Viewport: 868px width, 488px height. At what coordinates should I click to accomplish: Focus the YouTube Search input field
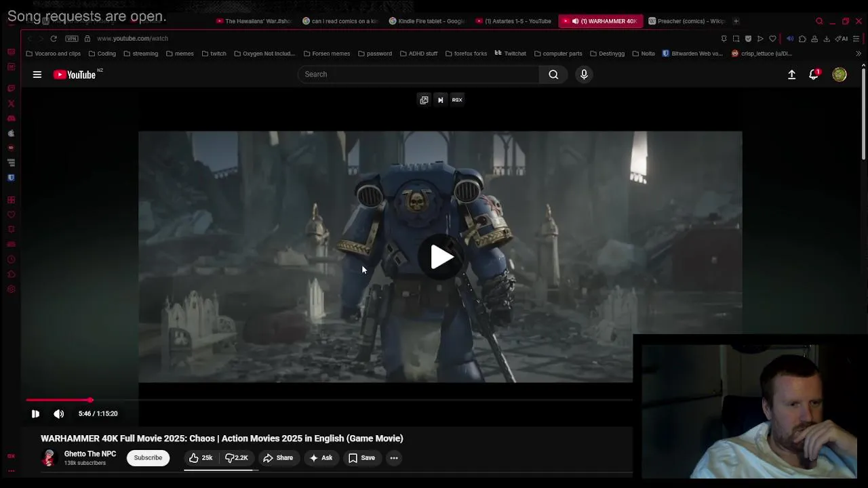coord(418,75)
